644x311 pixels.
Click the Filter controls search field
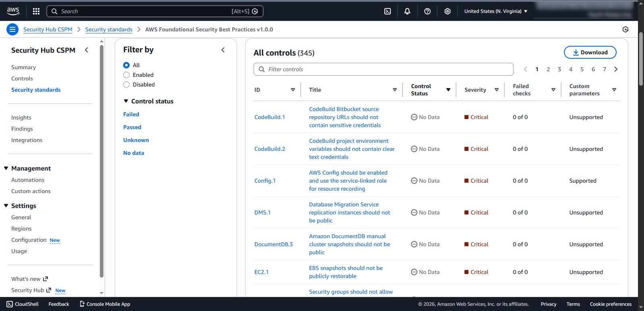click(386, 69)
